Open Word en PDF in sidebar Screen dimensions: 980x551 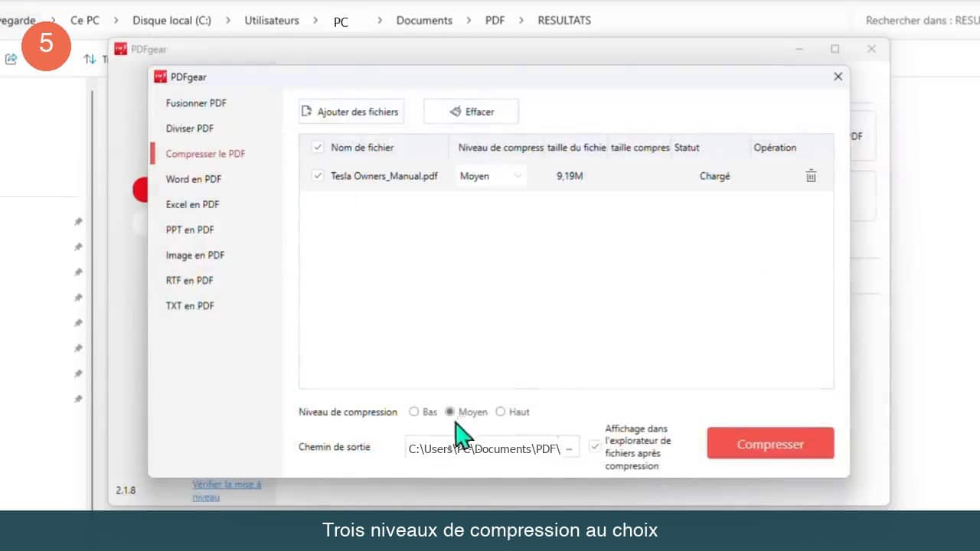(194, 179)
